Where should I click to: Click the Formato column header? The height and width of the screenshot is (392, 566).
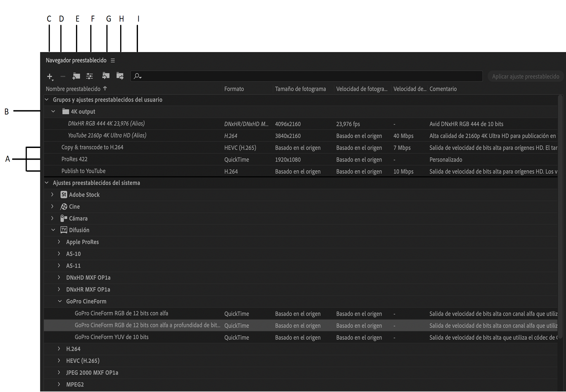[x=234, y=89]
